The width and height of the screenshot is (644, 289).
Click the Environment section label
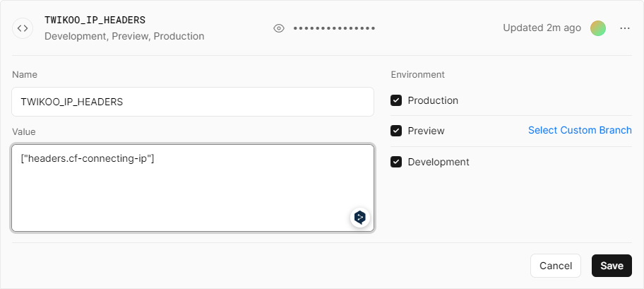point(417,74)
